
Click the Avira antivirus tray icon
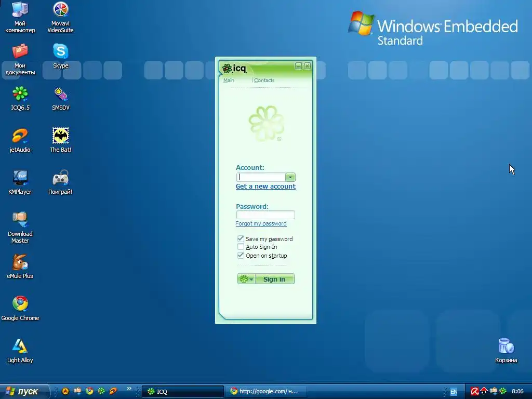(474, 391)
